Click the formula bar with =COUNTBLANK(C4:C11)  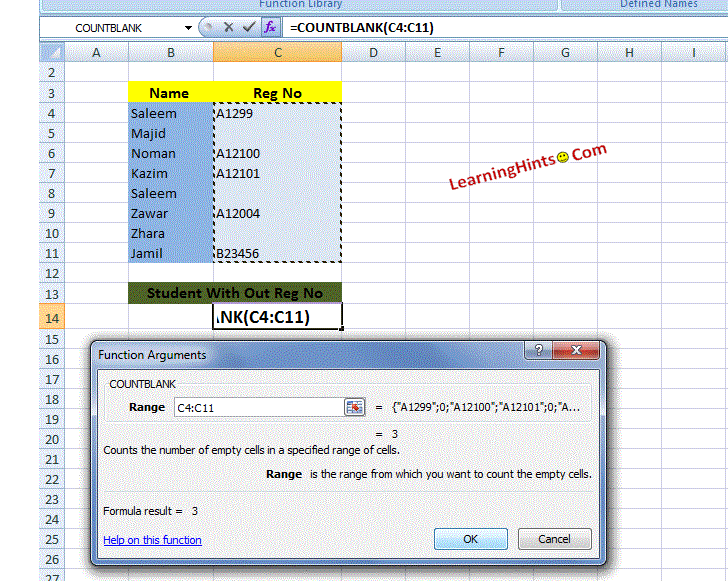(x=504, y=27)
